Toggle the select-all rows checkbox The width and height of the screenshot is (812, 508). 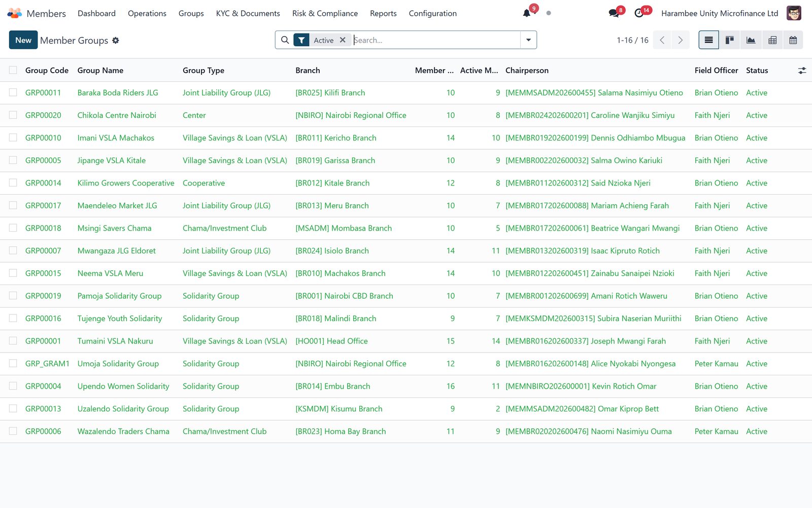point(13,70)
